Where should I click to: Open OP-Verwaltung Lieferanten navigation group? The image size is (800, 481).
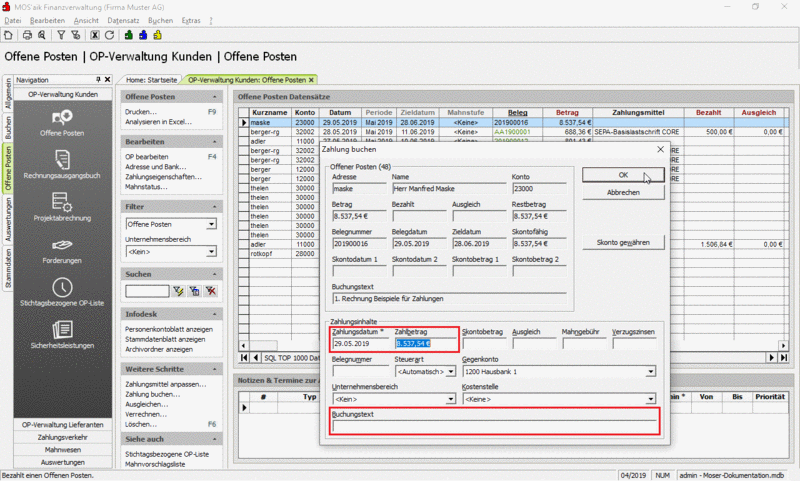tap(62, 425)
